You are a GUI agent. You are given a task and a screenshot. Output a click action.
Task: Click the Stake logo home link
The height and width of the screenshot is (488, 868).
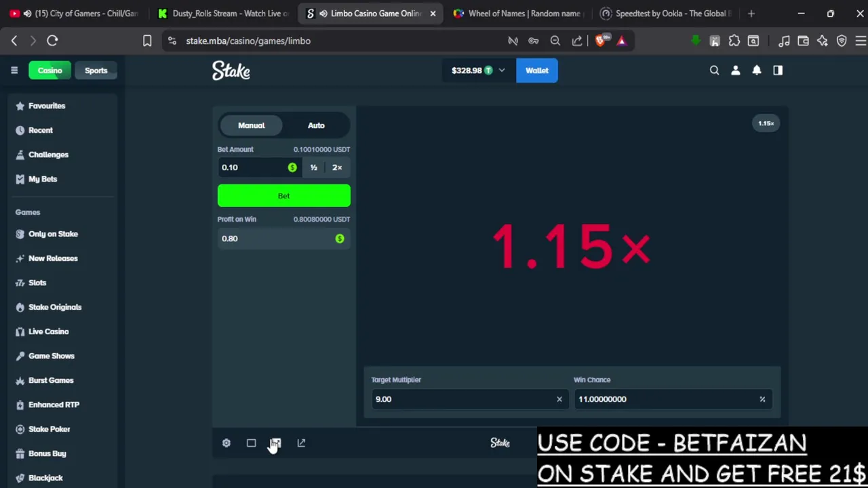coord(231,70)
